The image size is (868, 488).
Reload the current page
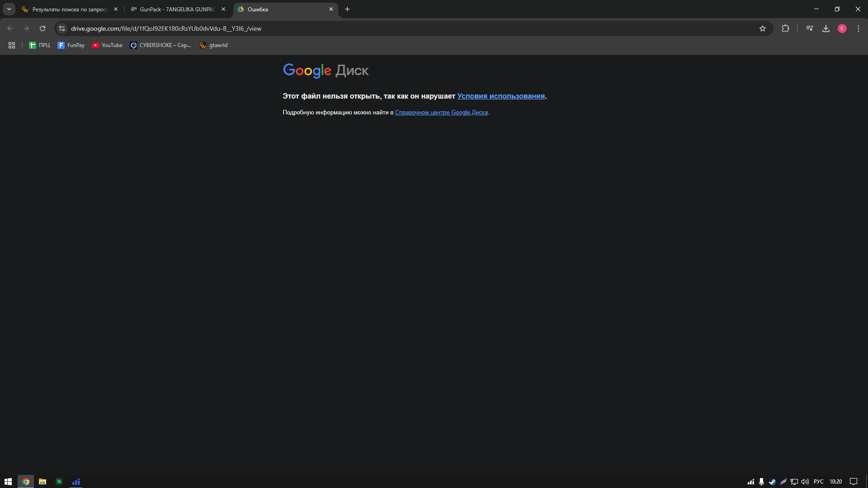[43, 28]
